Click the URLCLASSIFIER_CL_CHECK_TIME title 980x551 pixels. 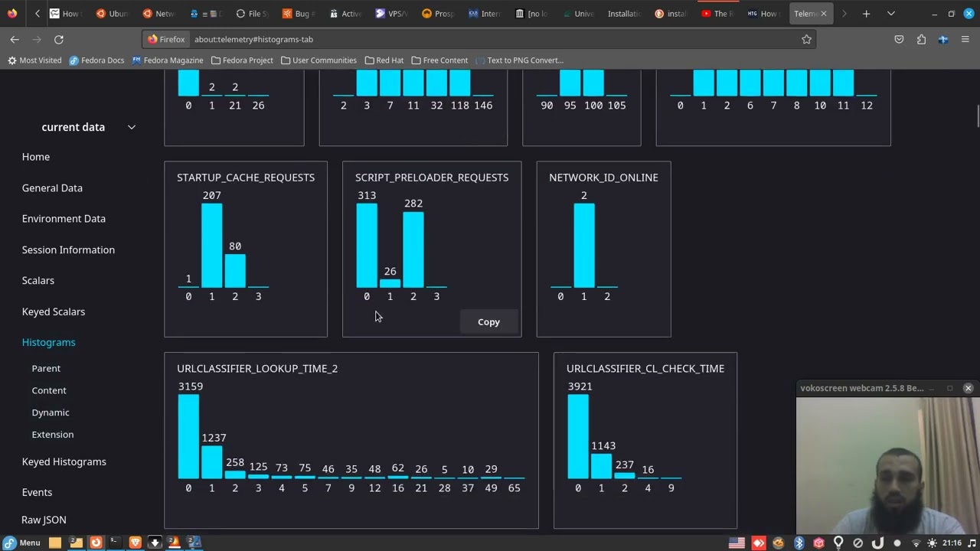pyautogui.click(x=645, y=368)
